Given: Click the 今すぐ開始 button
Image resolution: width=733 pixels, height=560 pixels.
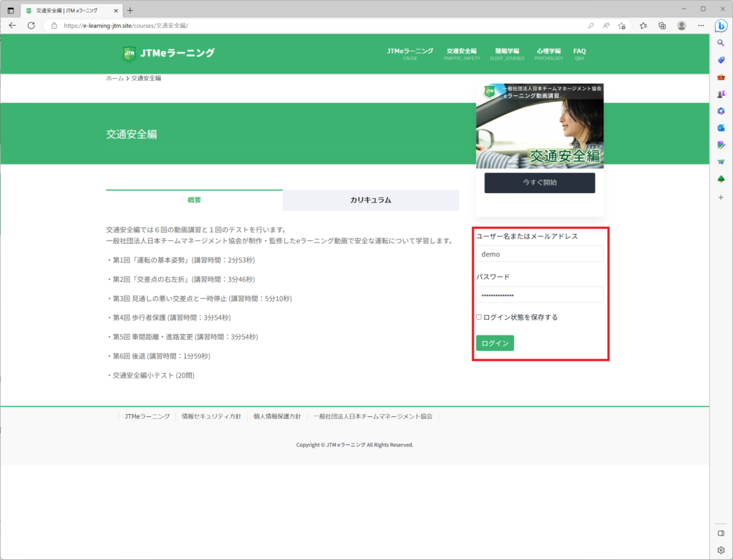Looking at the screenshot, I should click(x=539, y=182).
